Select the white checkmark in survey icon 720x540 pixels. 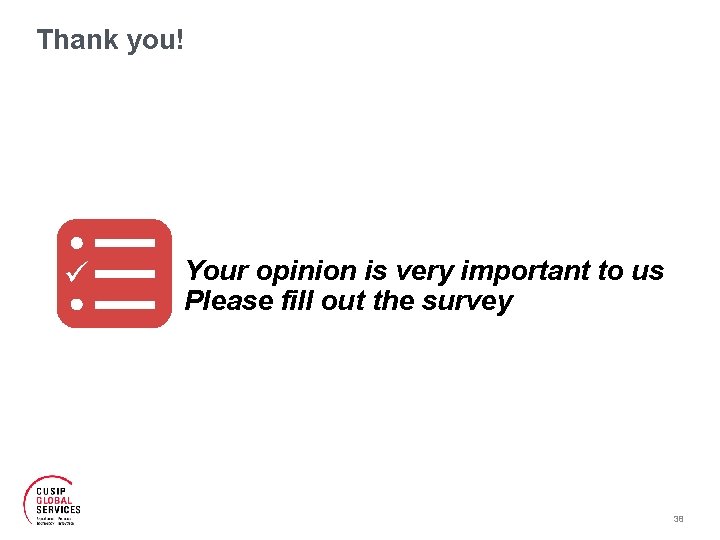click(x=77, y=271)
